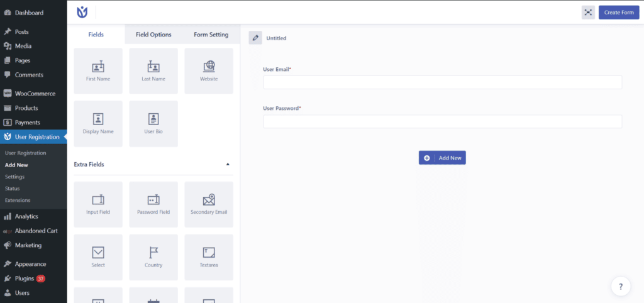
Task: Open the help question mark button
Action: 621,287
